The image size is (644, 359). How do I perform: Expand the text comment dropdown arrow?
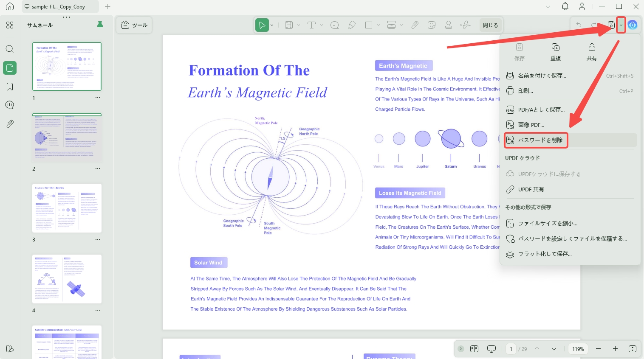(322, 25)
